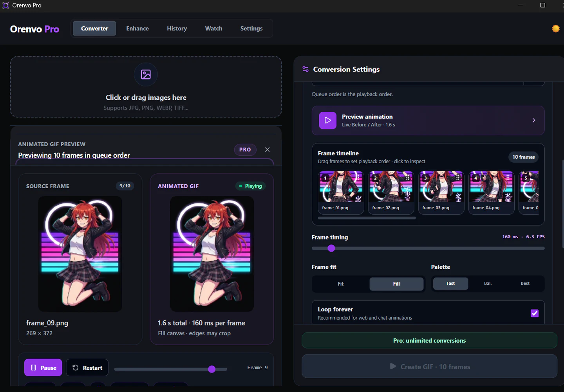Image resolution: width=564 pixels, height=392 pixels.
Task: Click 'Previewing 10 frames in queue order' heading
Action: 74,155
